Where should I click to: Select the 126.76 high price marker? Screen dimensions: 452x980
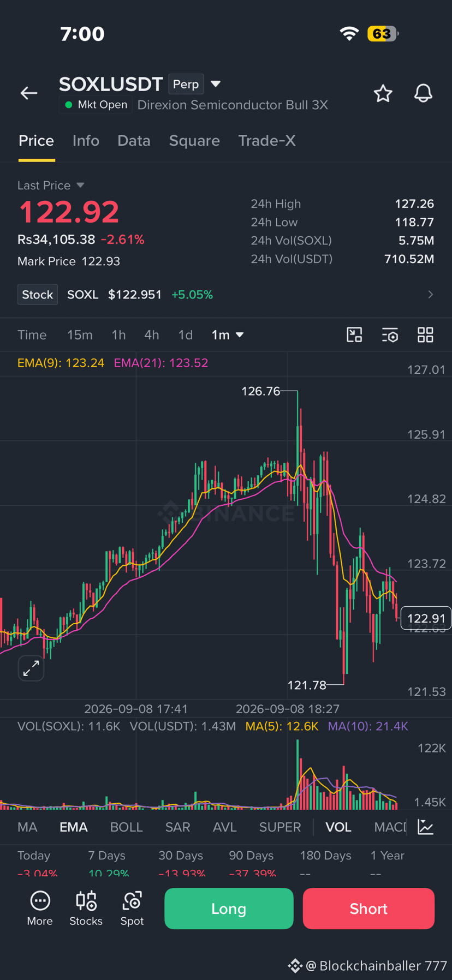261,391
